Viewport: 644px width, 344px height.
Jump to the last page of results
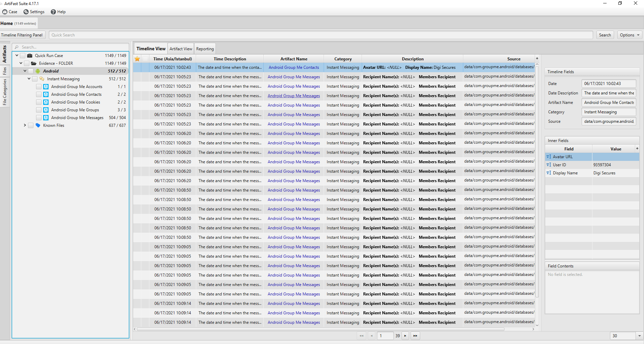click(415, 336)
